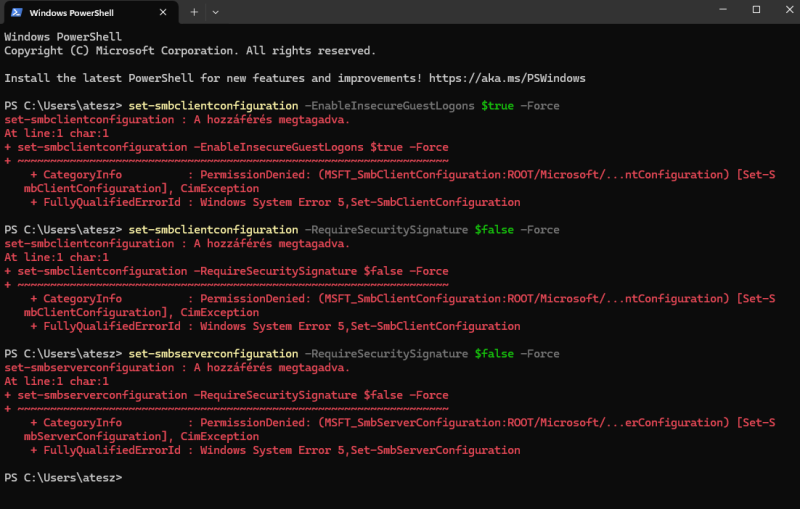The image size is (800, 509).
Task: Click the Copyright Microsoft Corporation line
Action: pos(190,50)
